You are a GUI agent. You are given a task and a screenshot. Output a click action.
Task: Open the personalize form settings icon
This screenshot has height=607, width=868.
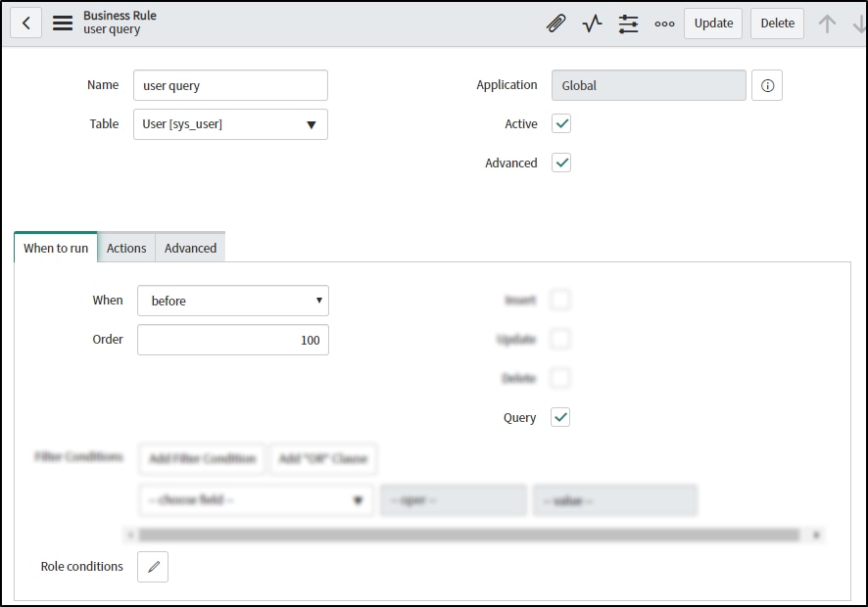coord(628,23)
